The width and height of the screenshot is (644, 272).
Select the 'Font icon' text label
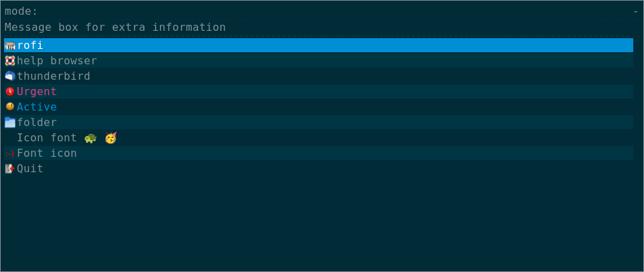tap(47, 153)
